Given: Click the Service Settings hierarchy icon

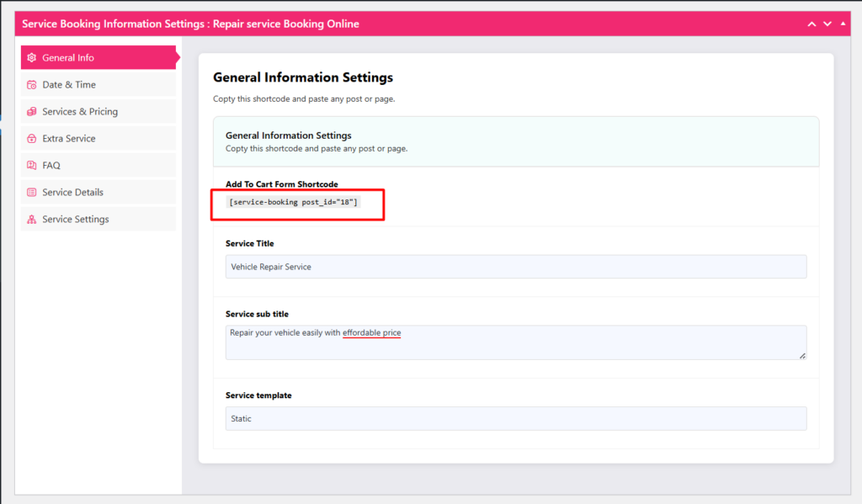Looking at the screenshot, I should pos(32,220).
